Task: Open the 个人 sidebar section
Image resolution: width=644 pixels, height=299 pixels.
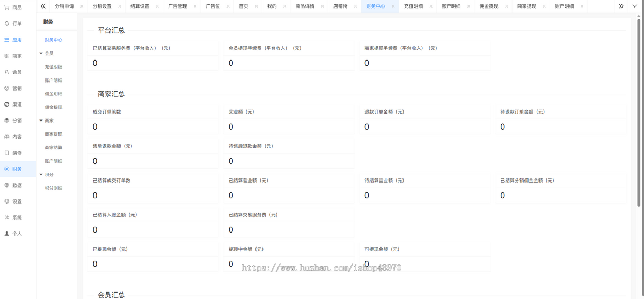Action: pos(17,234)
